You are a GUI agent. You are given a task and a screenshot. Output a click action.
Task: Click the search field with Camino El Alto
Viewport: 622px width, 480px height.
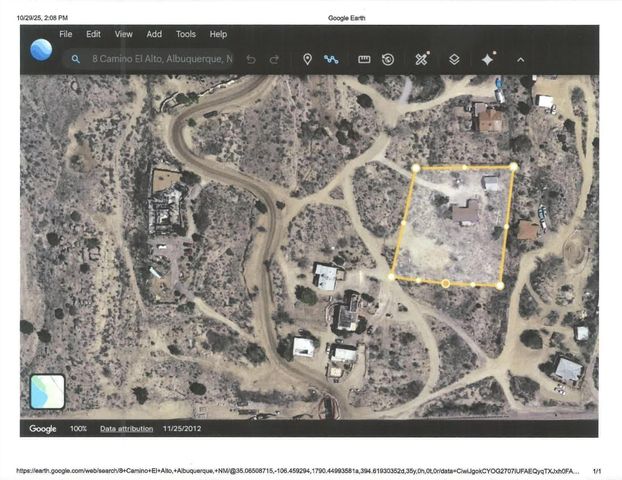tap(160, 59)
